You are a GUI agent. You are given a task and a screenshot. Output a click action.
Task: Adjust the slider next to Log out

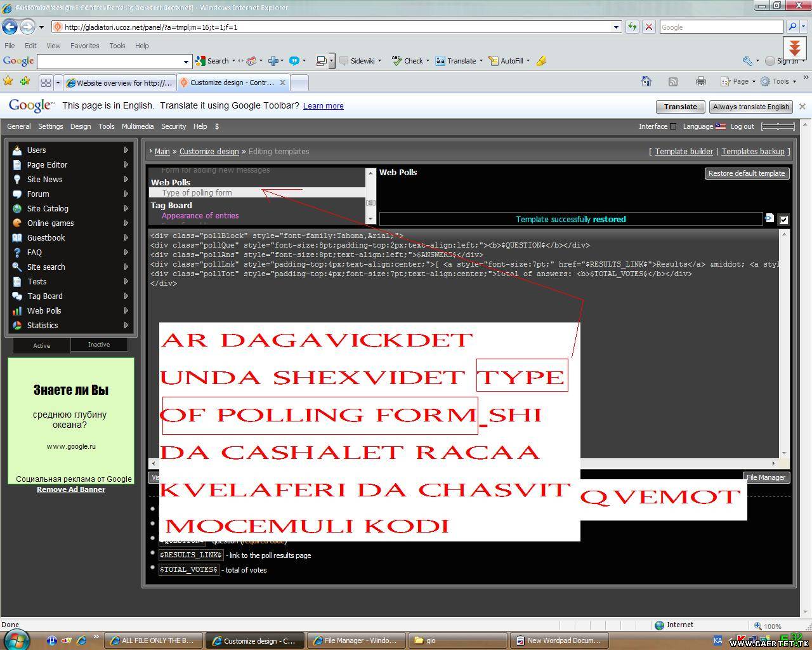point(777,126)
